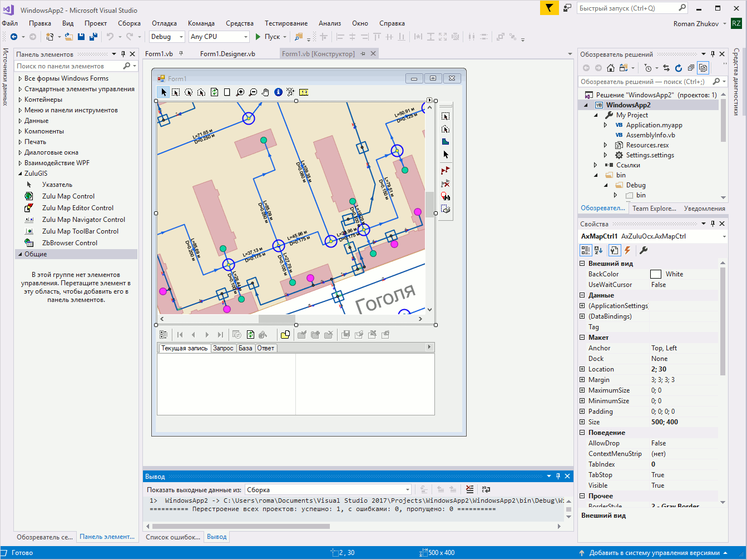The image size is (747, 560).
Task: Select the zoom in magnifier tool
Action: point(240,92)
